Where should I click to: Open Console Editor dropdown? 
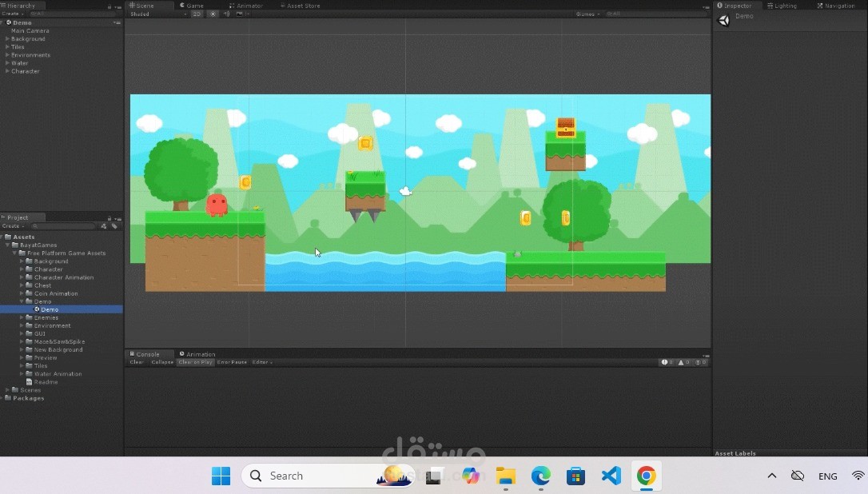262,362
